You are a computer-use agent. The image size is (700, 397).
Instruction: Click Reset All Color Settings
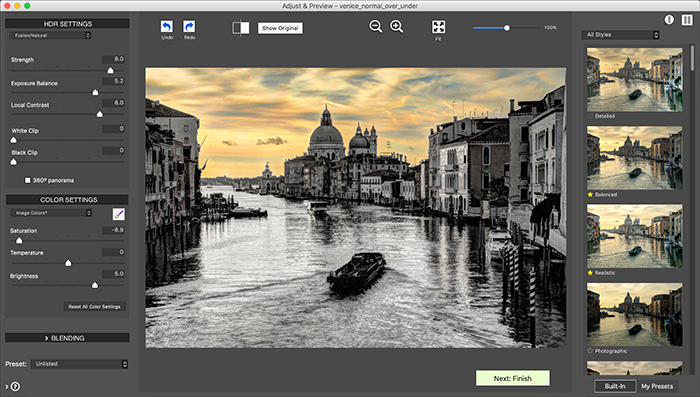pyautogui.click(x=94, y=307)
